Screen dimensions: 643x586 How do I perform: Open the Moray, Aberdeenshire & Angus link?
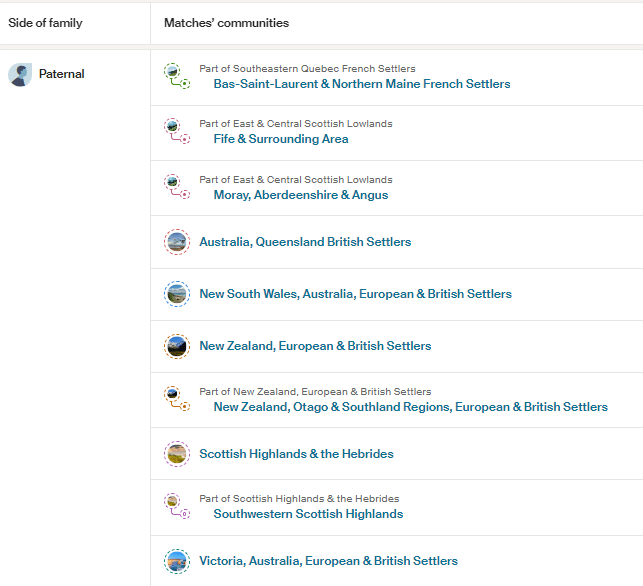click(300, 195)
